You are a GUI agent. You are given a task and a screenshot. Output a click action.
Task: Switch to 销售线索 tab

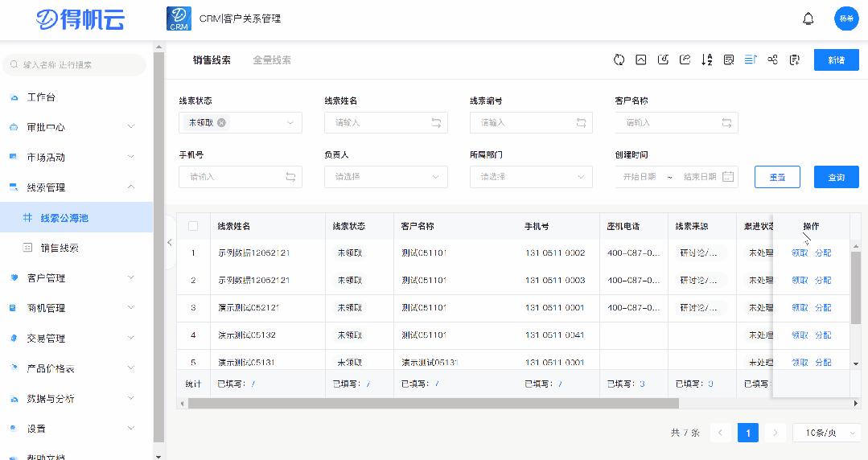[212, 60]
